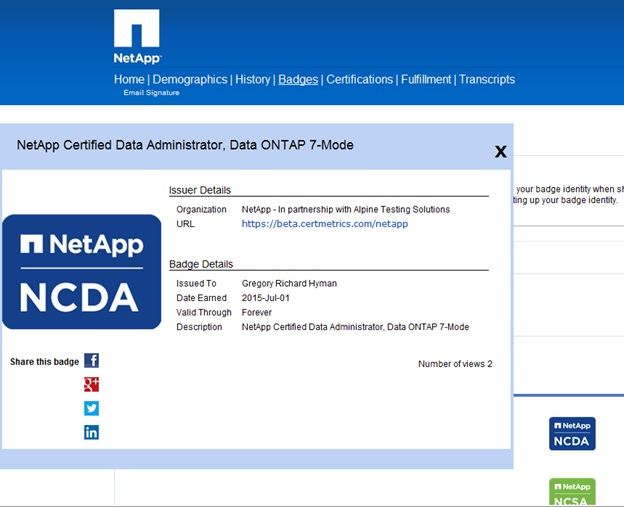
Task: View the Transcripts page
Action: tap(487, 79)
